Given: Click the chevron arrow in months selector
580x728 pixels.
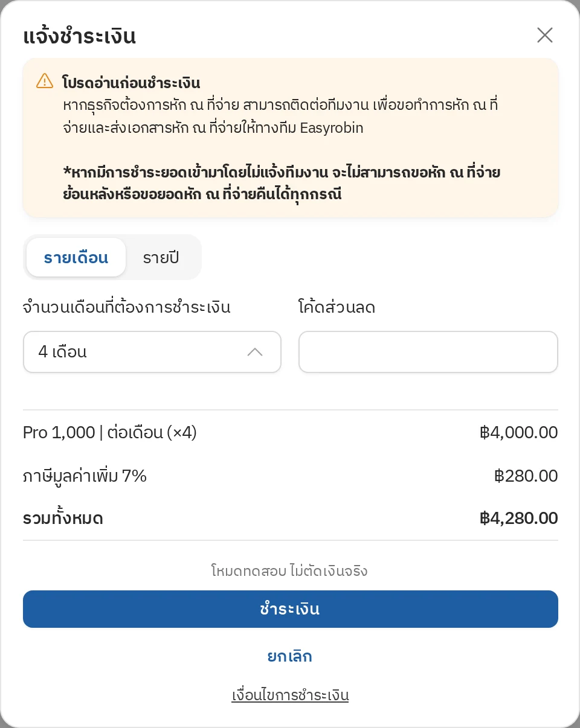Looking at the screenshot, I should click(x=255, y=352).
